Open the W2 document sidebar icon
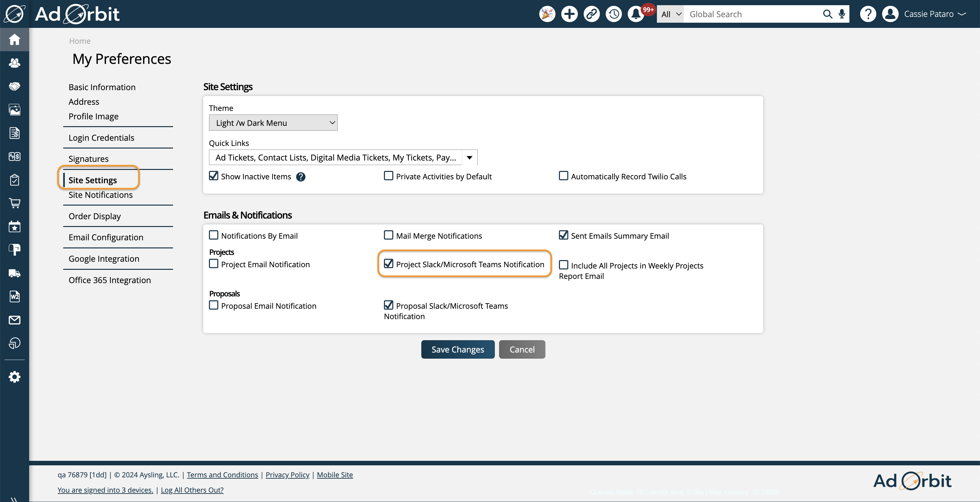Image resolution: width=980 pixels, height=502 pixels. point(15,296)
